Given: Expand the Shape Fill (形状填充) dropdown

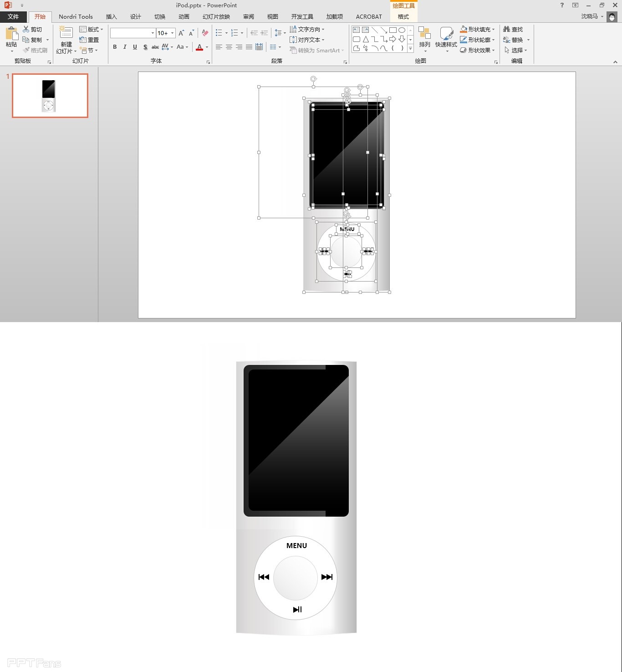Looking at the screenshot, I should tap(493, 30).
